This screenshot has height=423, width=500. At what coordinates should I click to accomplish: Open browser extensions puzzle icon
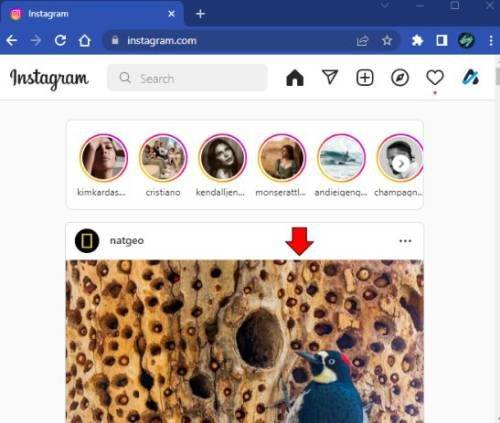tap(417, 41)
